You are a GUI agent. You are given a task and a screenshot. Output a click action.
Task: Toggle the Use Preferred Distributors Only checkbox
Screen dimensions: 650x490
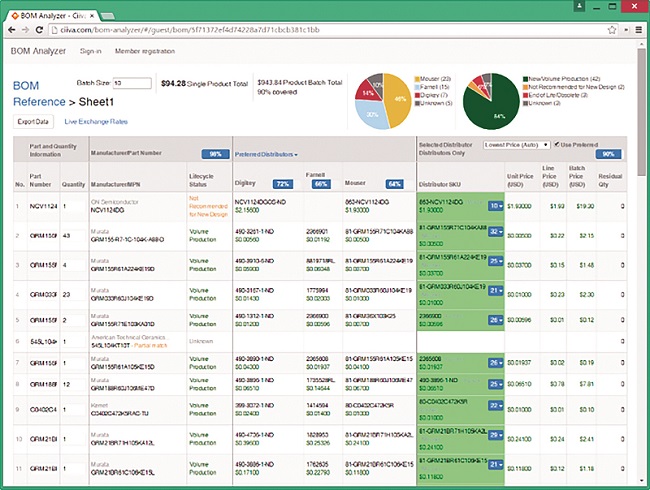tap(557, 144)
